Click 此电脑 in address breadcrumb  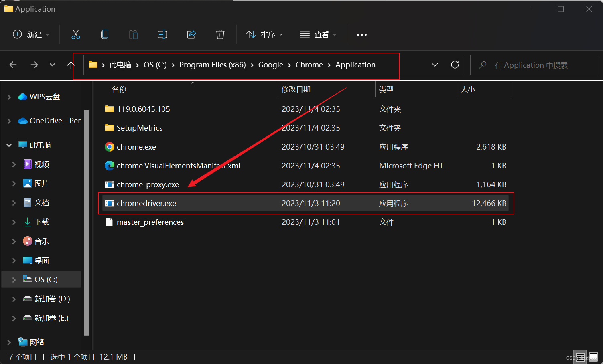120,65
